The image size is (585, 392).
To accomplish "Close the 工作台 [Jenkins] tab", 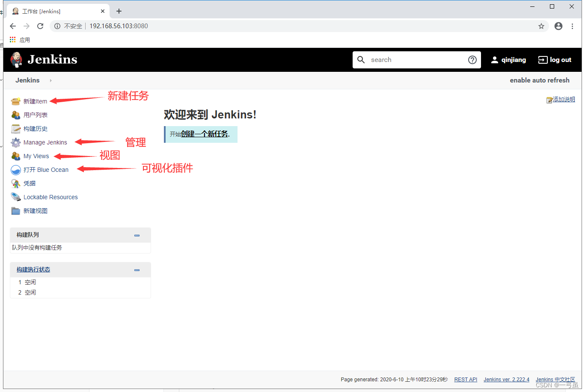I will (103, 11).
